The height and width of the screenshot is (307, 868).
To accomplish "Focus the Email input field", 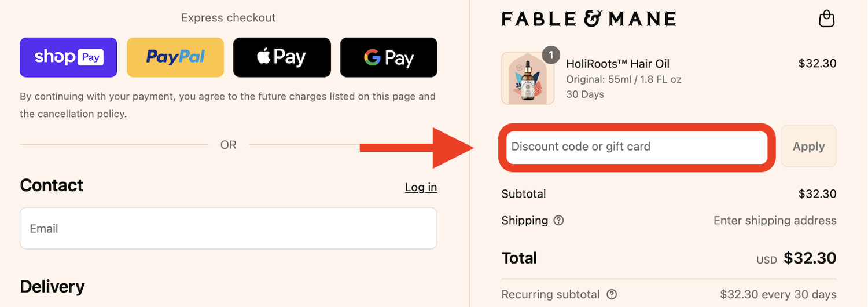I will coord(228,228).
